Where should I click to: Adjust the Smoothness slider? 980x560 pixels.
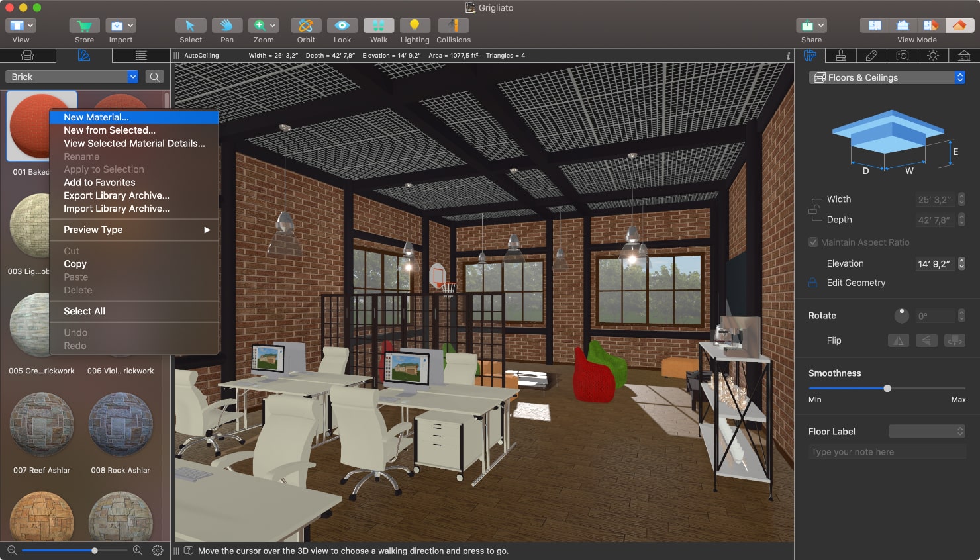(x=887, y=389)
